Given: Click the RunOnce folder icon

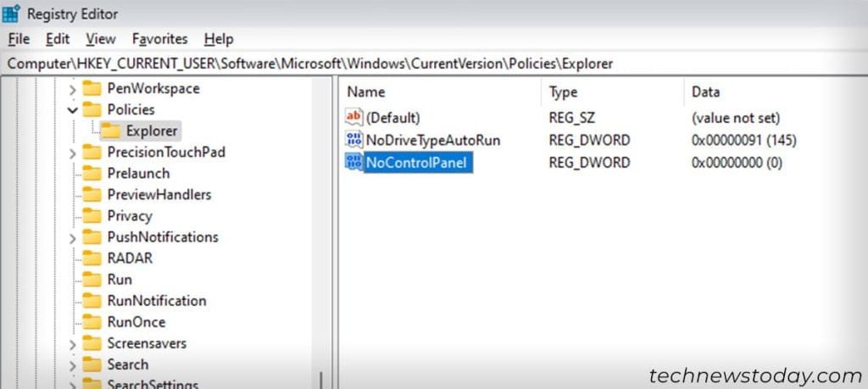Looking at the screenshot, I should (x=92, y=322).
